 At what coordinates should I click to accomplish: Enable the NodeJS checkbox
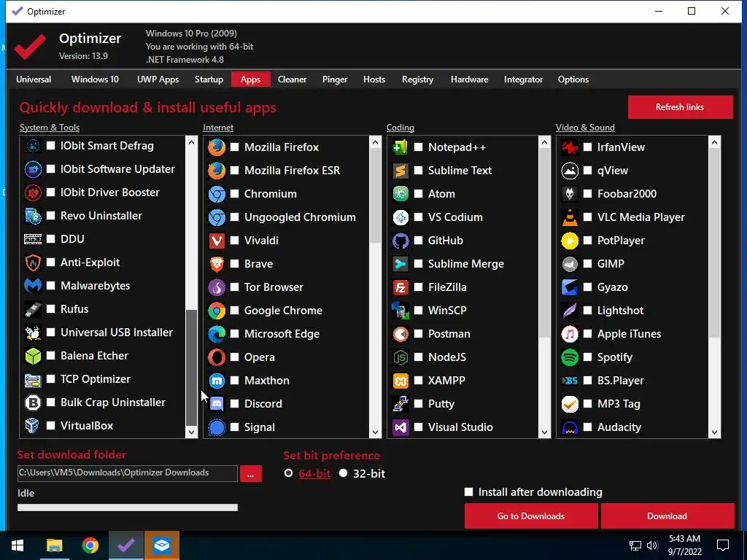[418, 357]
